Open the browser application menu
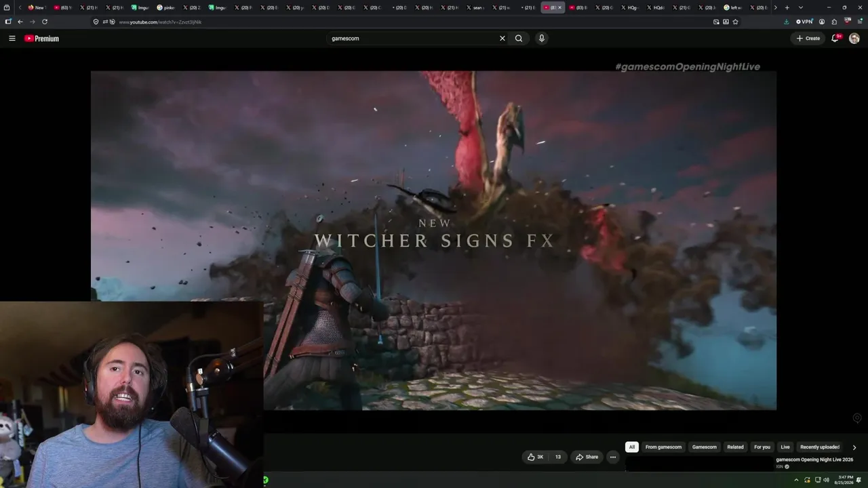This screenshot has width=868, height=488. 860,22
